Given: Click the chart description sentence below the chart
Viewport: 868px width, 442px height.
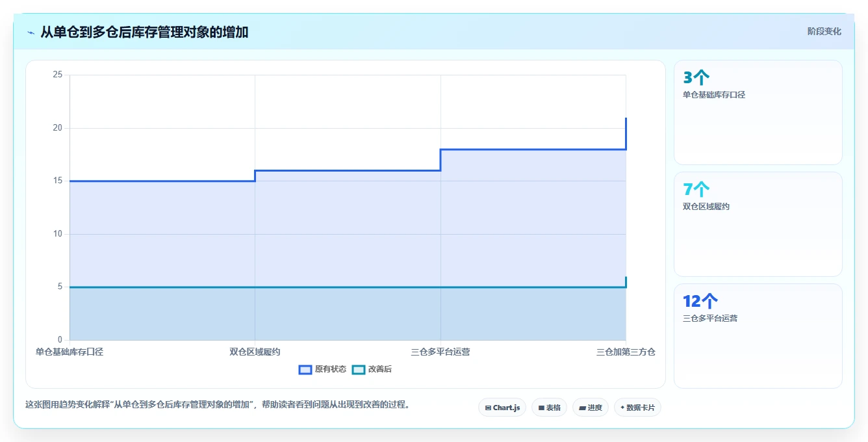Looking at the screenshot, I should [x=218, y=404].
